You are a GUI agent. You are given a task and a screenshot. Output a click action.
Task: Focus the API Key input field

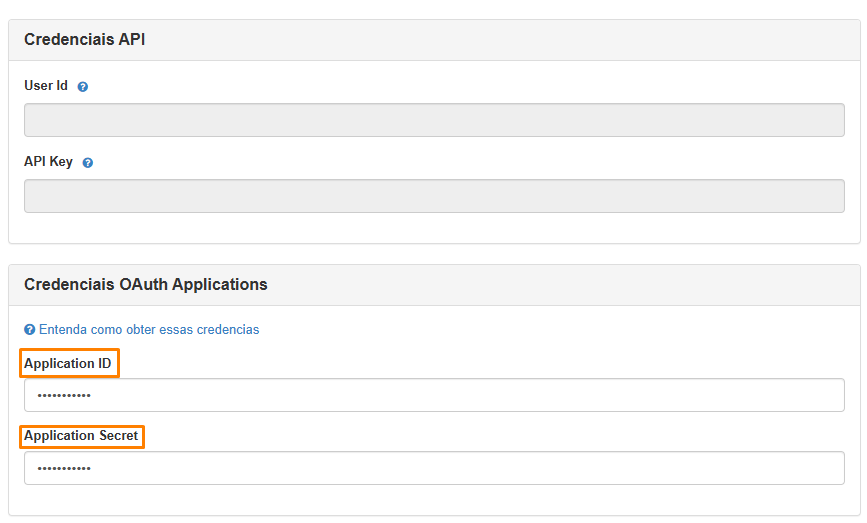point(434,196)
